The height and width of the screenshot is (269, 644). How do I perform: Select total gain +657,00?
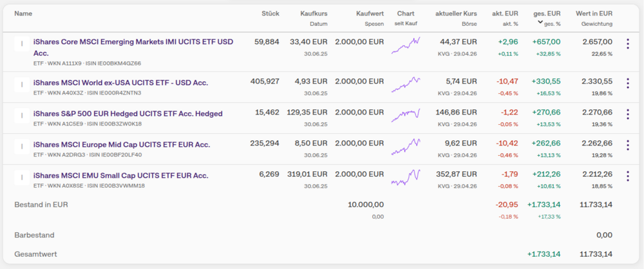pos(546,41)
